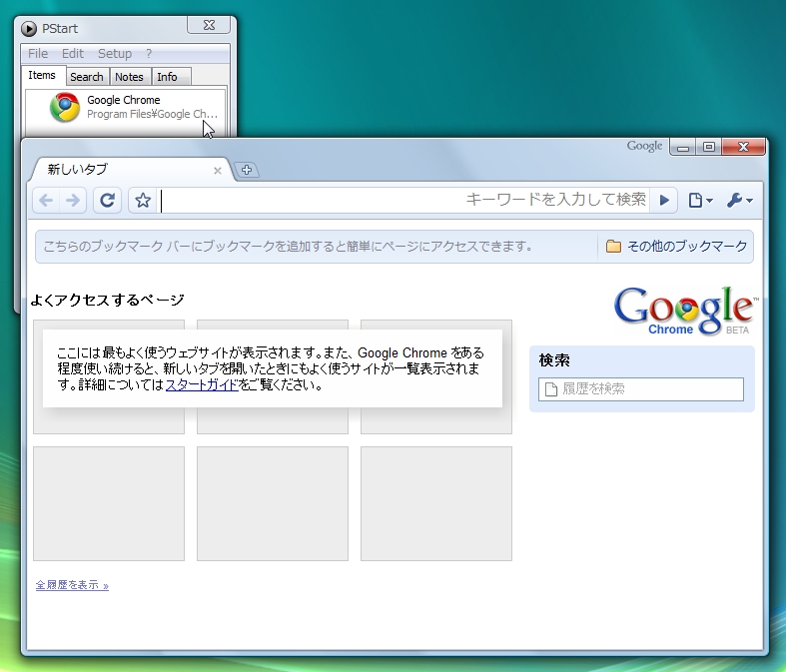Open PStart File menu
The height and width of the screenshot is (672, 786).
[38, 54]
